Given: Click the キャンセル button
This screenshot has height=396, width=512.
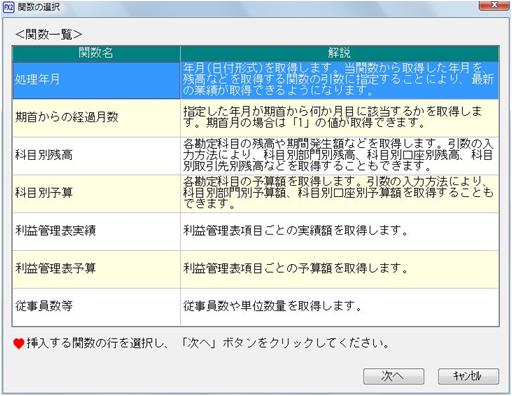Looking at the screenshot, I should 468,376.
